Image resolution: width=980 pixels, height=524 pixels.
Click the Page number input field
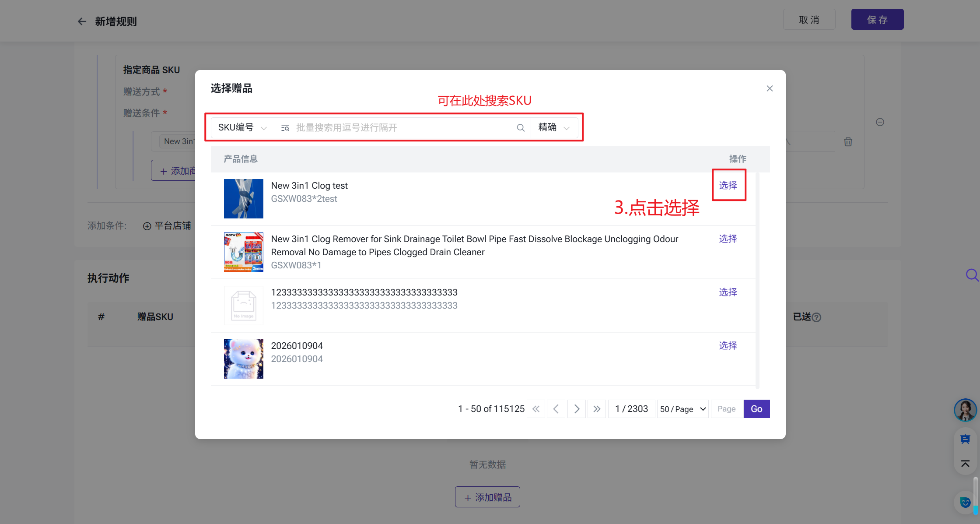[727, 409]
